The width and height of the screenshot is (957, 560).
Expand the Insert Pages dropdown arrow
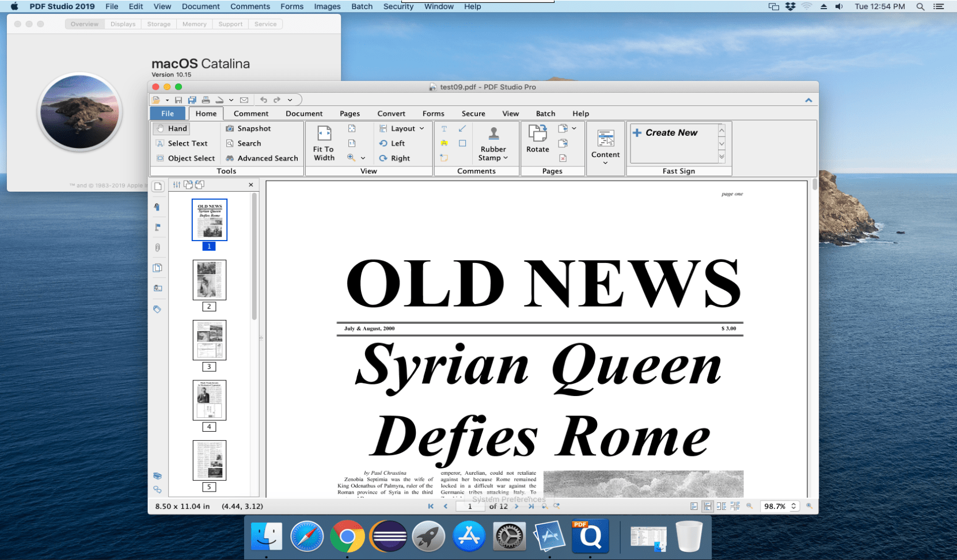(574, 128)
